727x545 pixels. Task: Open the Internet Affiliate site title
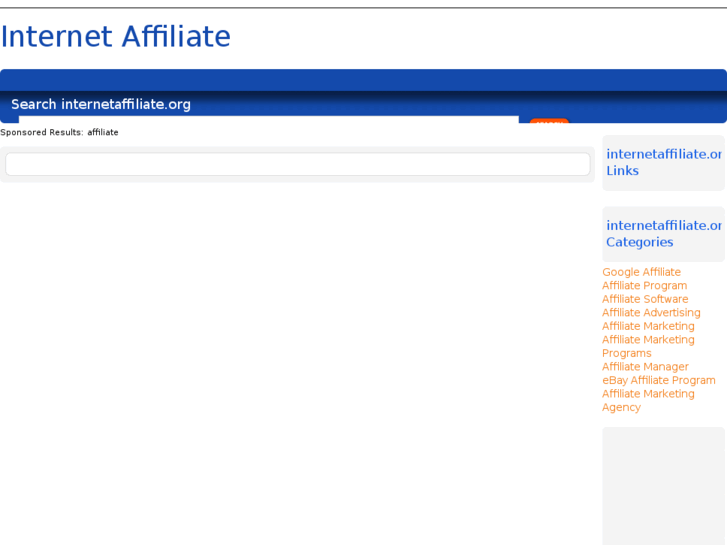(x=115, y=37)
